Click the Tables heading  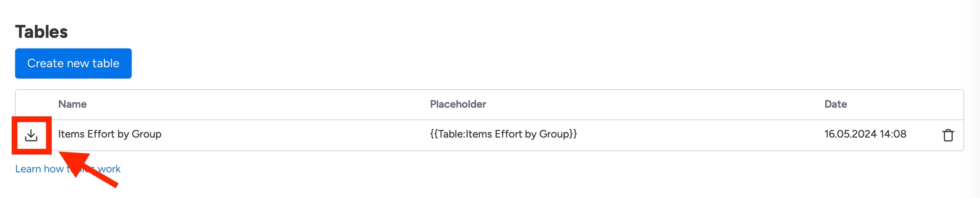click(x=41, y=32)
